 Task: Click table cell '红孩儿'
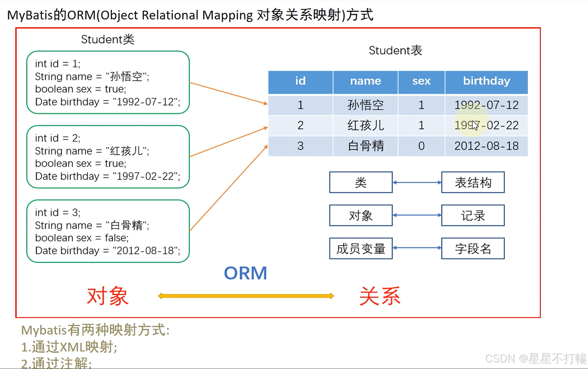pos(365,125)
